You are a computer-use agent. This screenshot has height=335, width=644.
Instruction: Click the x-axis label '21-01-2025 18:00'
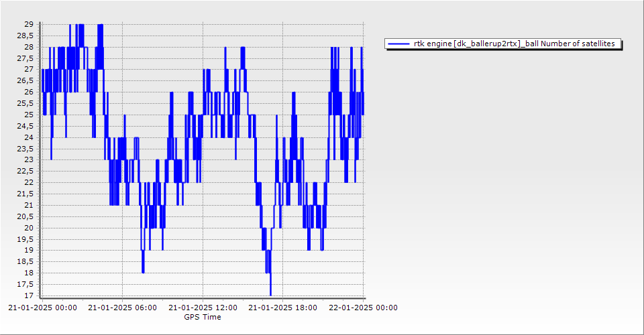[x=283, y=308]
